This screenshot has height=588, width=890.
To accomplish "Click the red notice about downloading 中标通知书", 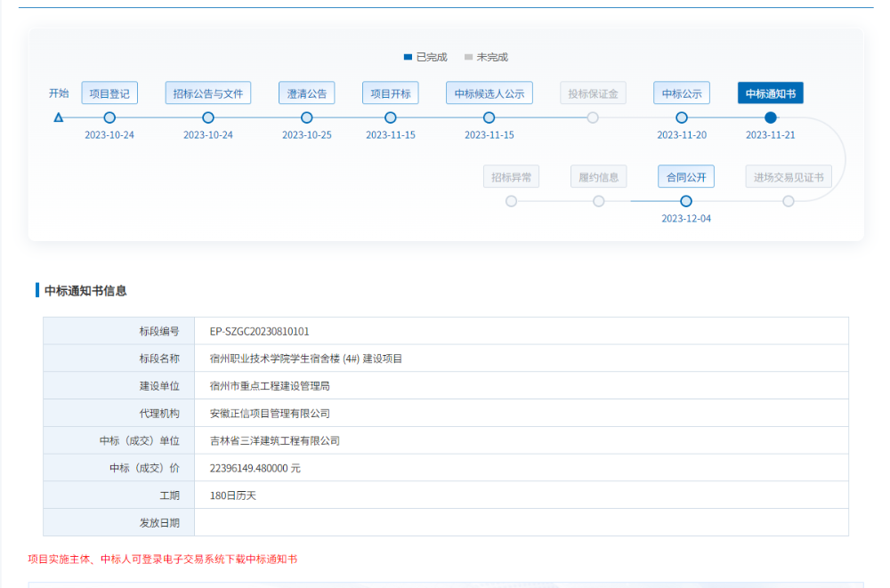I will point(163,559).
